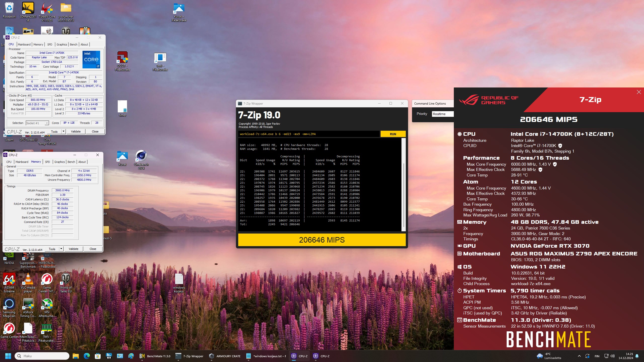Click Validate in the lower CPU-Z Memory window

[73, 249]
